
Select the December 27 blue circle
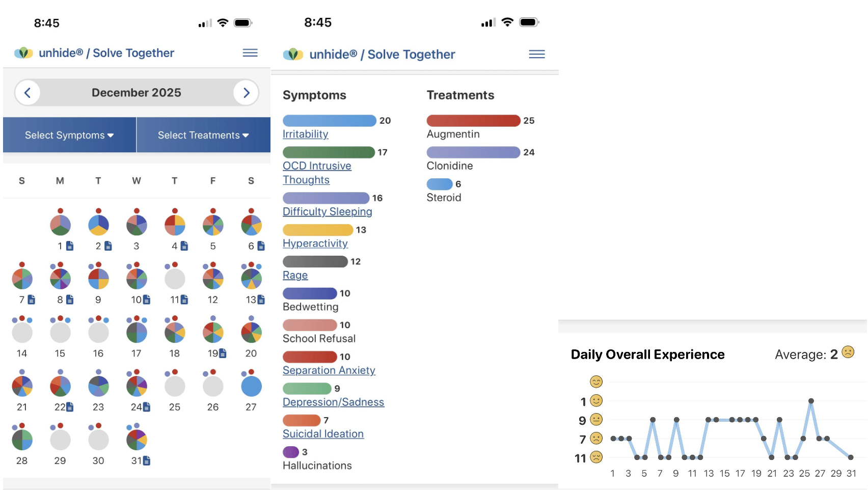coord(251,386)
